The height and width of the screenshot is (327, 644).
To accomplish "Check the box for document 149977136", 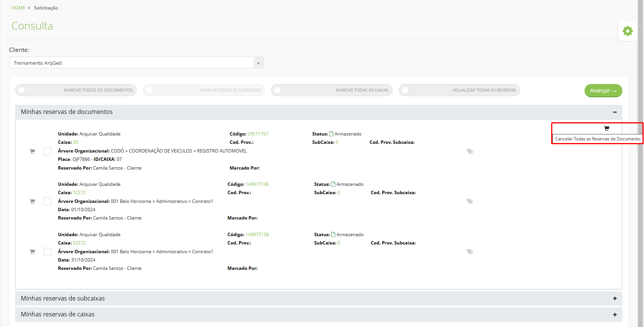I will 47,201.
